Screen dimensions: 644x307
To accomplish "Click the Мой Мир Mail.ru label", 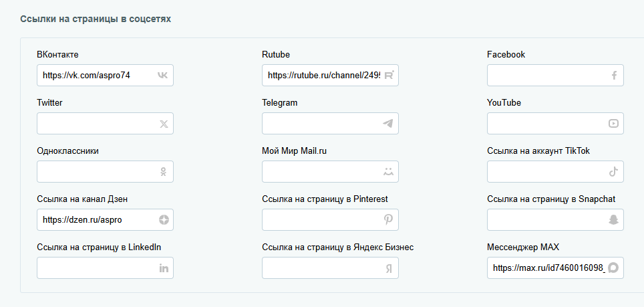I will click(295, 151).
